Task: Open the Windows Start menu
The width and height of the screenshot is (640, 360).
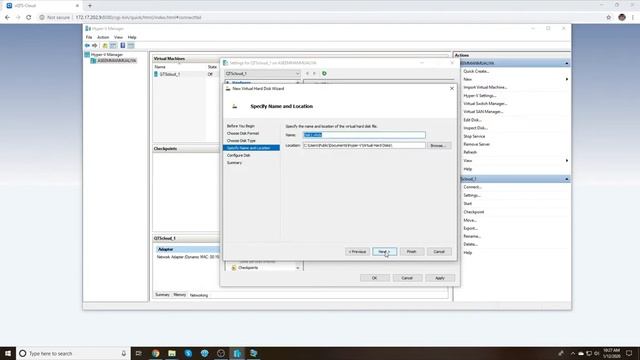Action: pos(8,353)
